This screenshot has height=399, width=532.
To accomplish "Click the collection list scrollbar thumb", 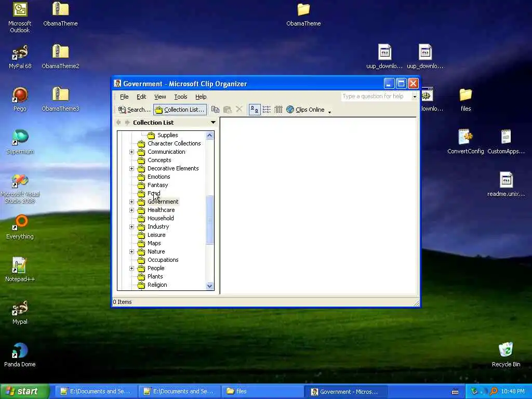I will [210, 220].
